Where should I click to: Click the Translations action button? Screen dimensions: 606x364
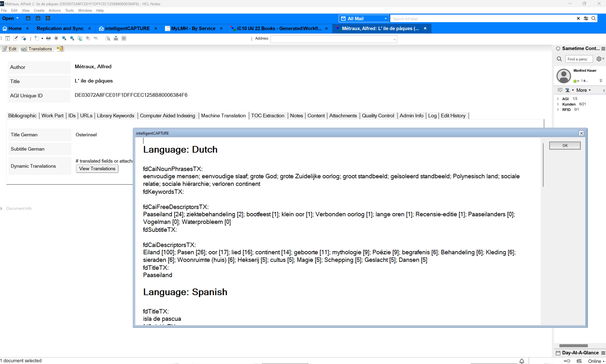click(37, 49)
